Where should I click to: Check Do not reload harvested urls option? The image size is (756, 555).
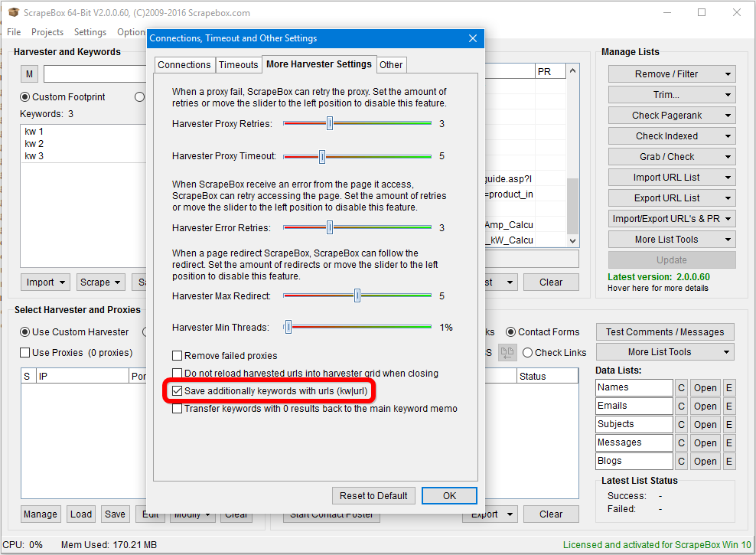coord(178,374)
